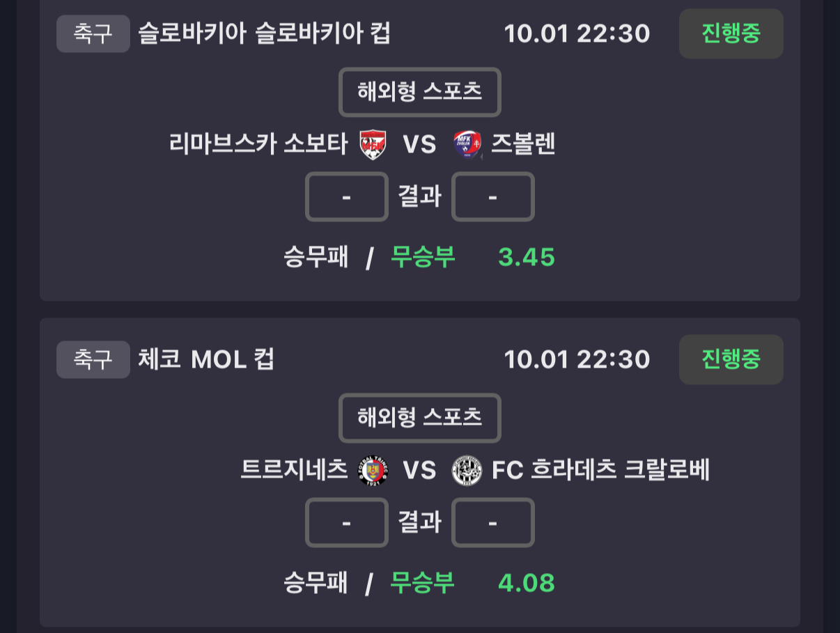Click the 무승부 pick in Slovakia Cup card
The width and height of the screenshot is (840, 633).
coord(423,258)
